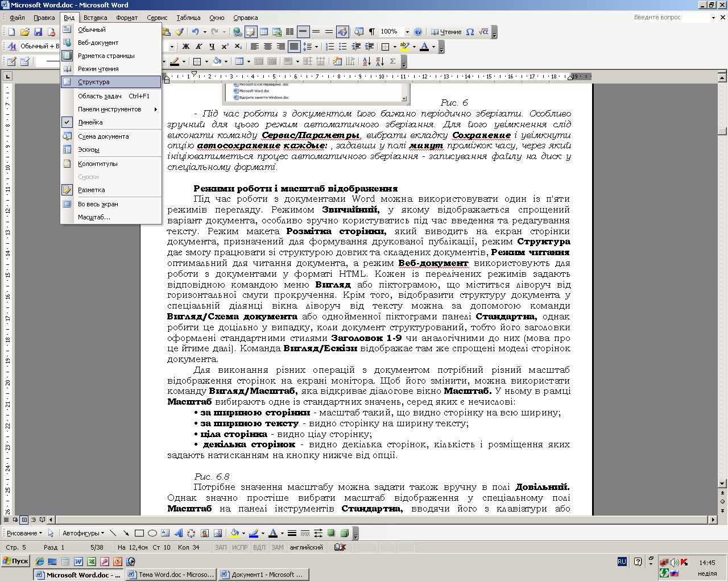Choose Структура in the view menu
Image resolution: width=728 pixels, height=582 pixels.
[94, 82]
